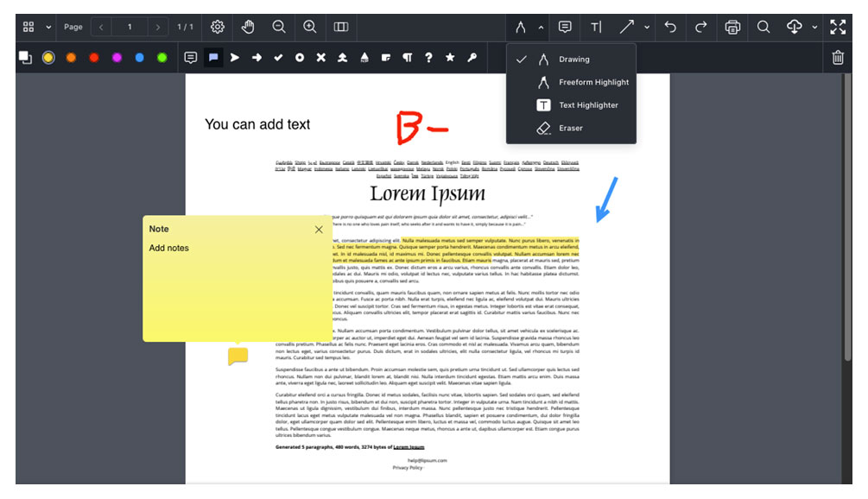
Task: Open the settings gear
Action: pyautogui.click(x=217, y=27)
